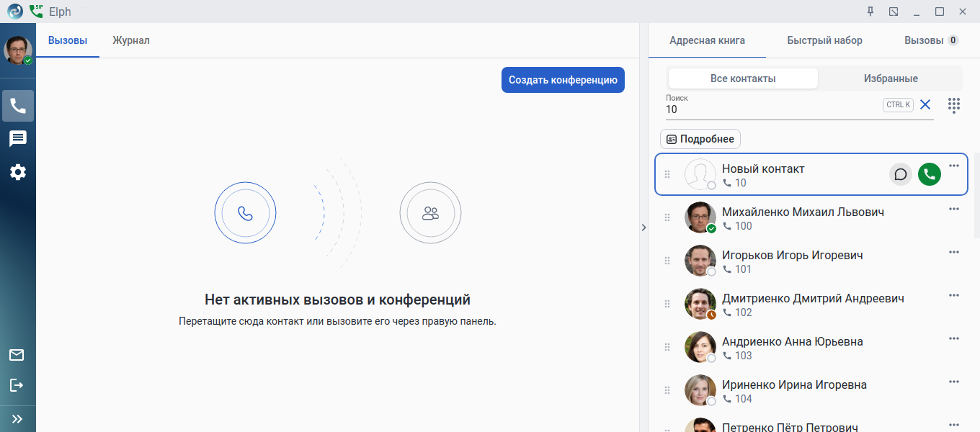
Task: Click Создать конференцию button
Action: click(563, 80)
